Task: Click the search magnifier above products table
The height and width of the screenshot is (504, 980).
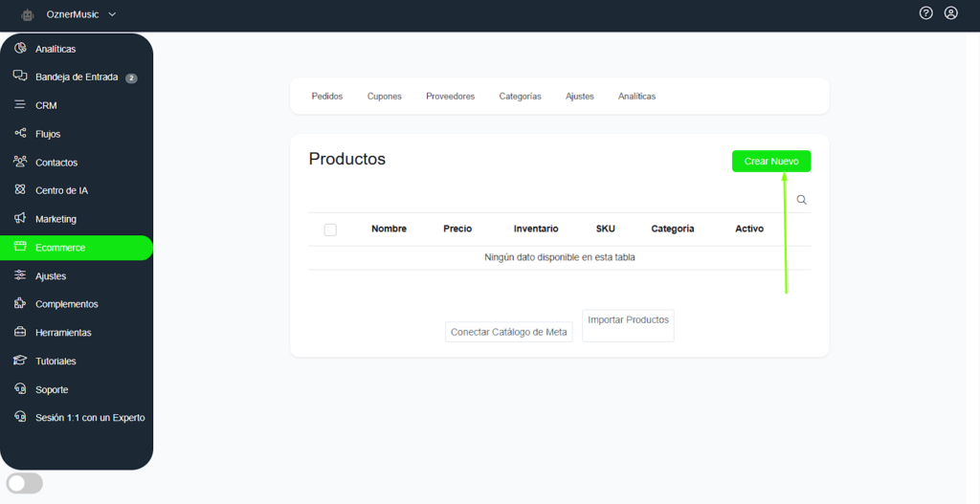Action: click(x=802, y=200)
